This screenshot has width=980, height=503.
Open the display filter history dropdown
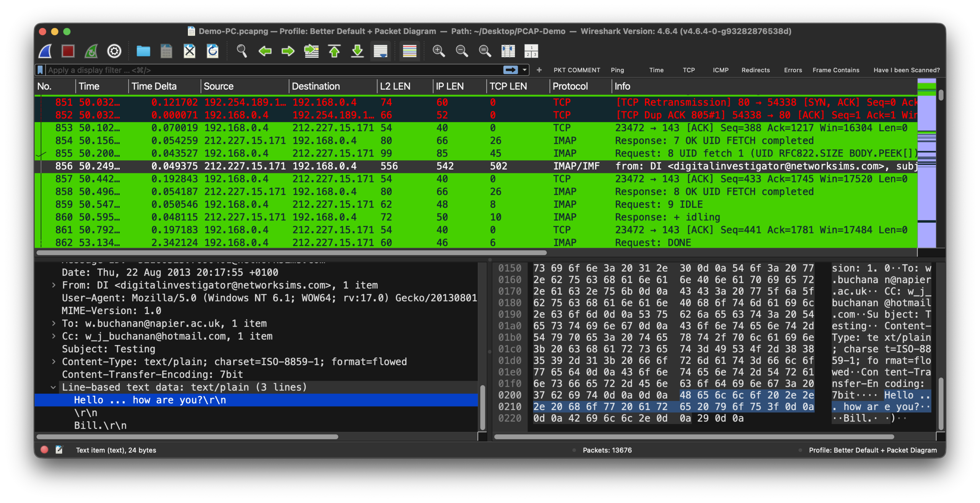click(x=524, y=70)
